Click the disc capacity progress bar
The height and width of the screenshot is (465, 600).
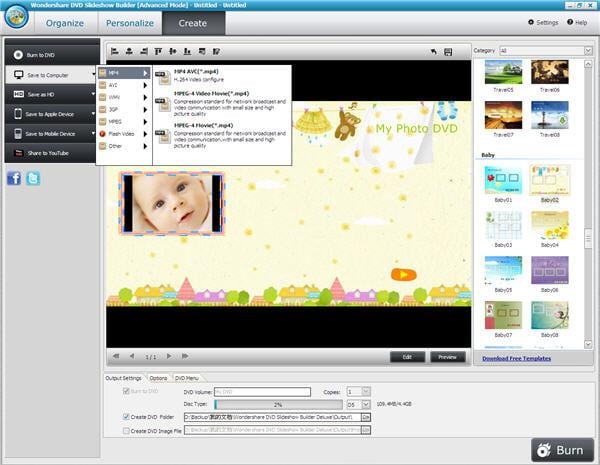(278, 405)
